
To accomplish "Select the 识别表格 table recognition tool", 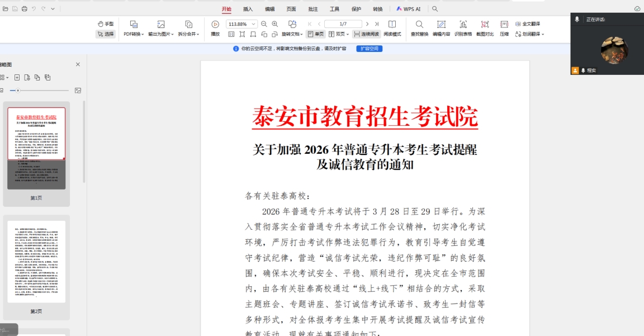I will coord(463,25).
